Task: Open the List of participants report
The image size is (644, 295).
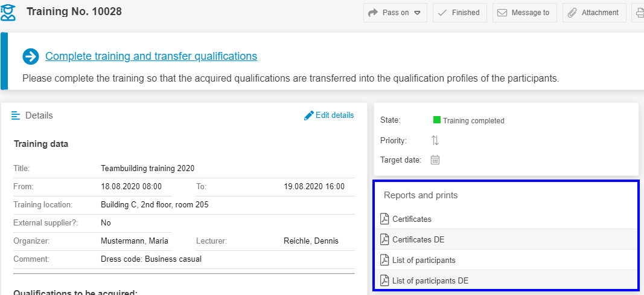Action: coord(424,260)
